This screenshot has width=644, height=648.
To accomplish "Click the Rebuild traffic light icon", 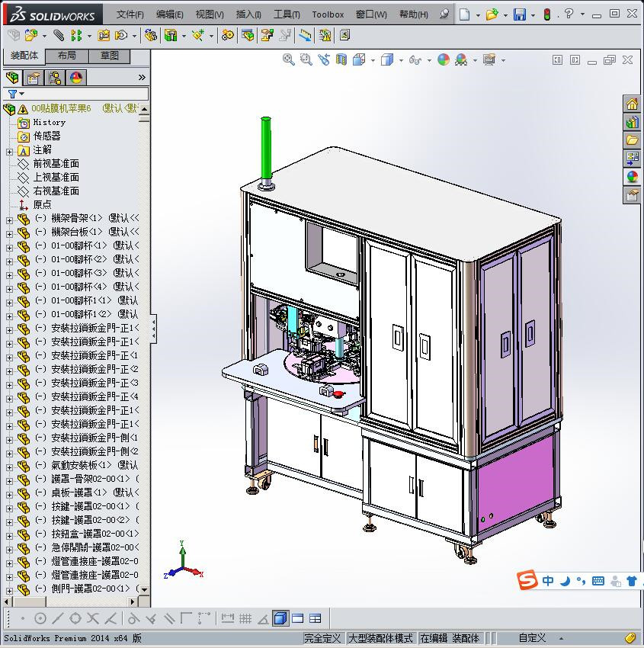I will pos(547,15).
